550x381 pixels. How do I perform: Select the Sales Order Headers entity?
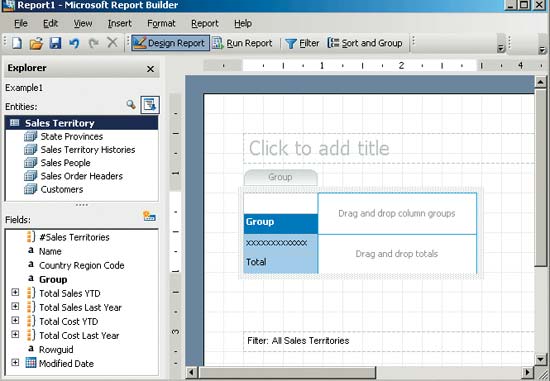click(81, 176)
